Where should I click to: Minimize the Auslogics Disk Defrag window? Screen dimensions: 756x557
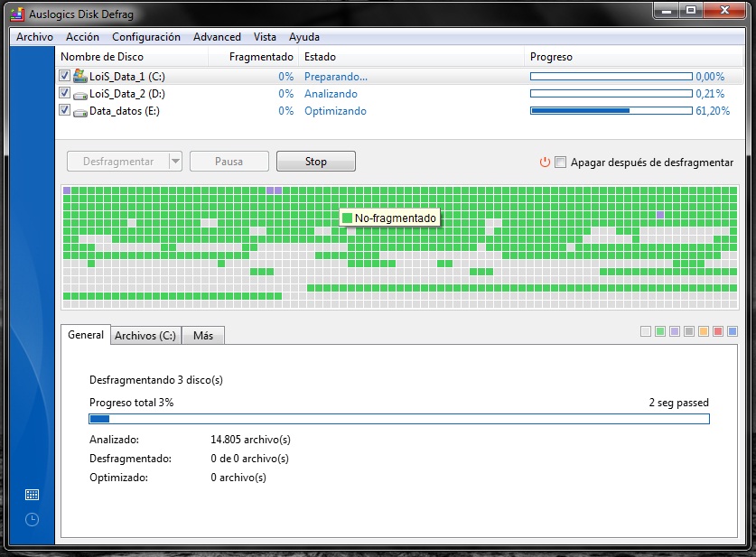tap(667, 11)
